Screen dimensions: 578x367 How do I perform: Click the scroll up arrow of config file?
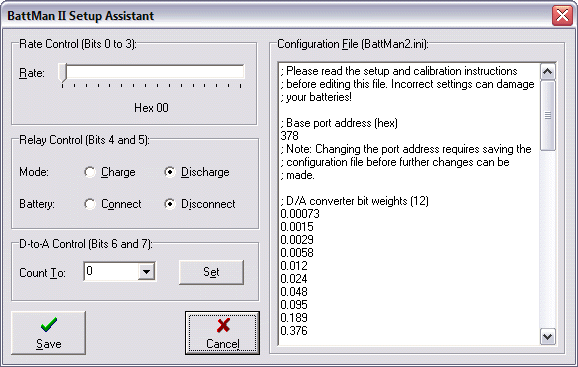coord(547,71)
